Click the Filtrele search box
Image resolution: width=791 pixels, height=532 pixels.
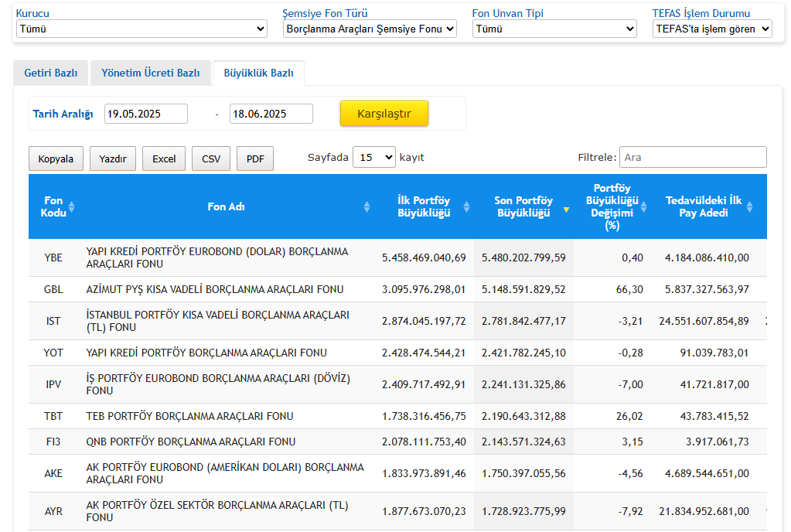click(693, 157)
